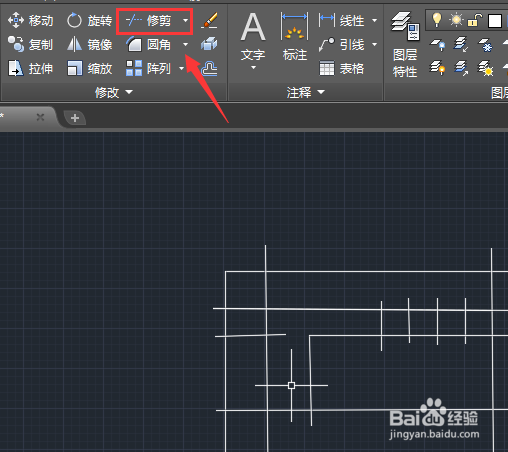This screenshot has width=508, height=452.
Task: Close the current drawing tab
Action: point(40,117)
